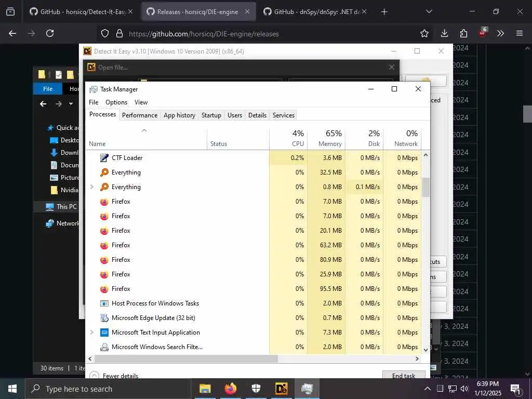Open Task Manager File menu
The width and height of the screenshot is (532, 399).
coord(94,102)
